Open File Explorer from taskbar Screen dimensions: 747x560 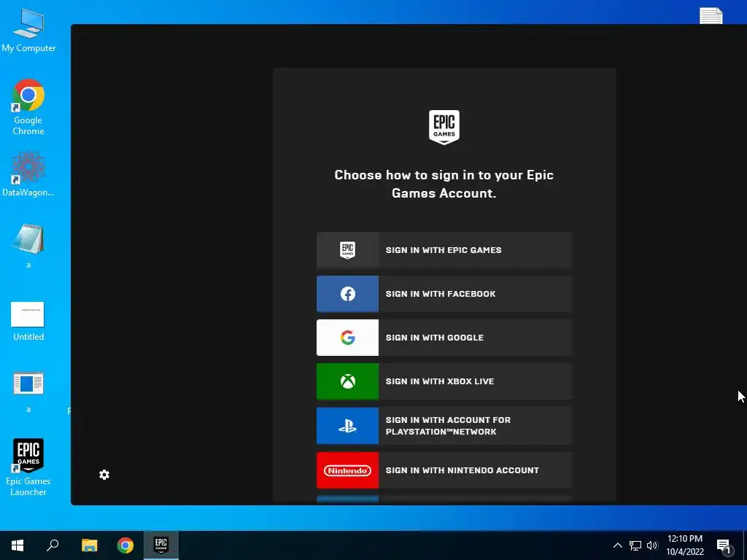[x=89, y=545]
